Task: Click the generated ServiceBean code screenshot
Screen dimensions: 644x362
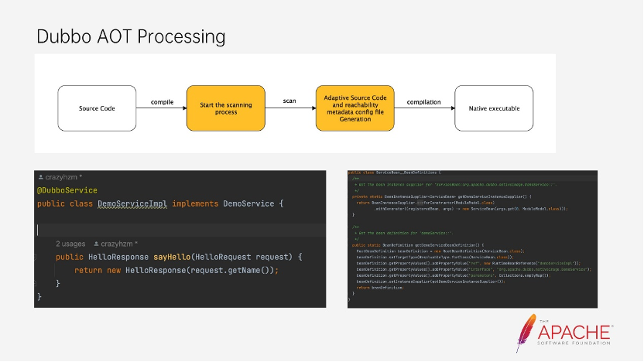Action: pos(472,239)
